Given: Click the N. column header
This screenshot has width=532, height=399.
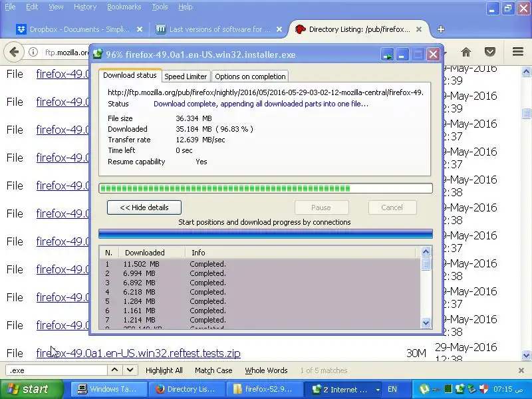Looking at the screenshot, I should click(x=109, y=253).
